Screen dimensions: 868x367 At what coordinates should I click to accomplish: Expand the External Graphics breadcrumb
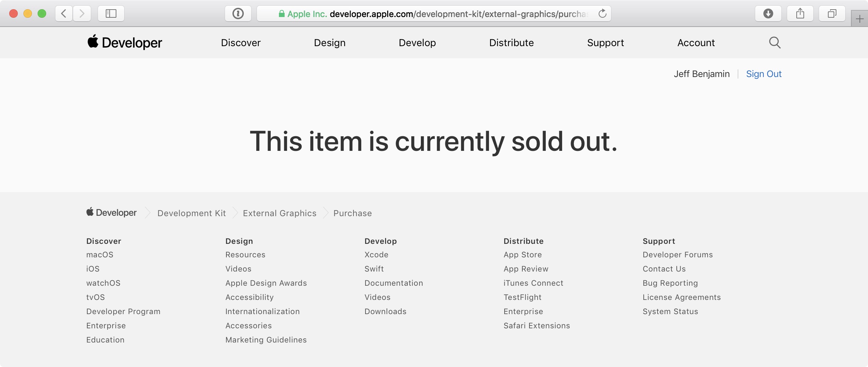pos(279,213)
